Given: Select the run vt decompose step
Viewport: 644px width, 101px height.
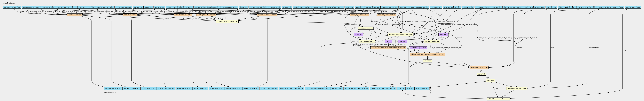Looking at the screenshot, I should [366, 28].
